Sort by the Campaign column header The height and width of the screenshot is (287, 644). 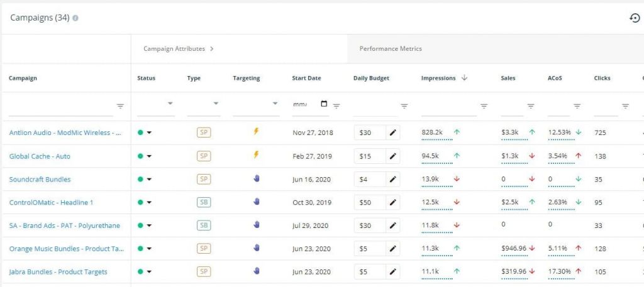click(23, 78)
